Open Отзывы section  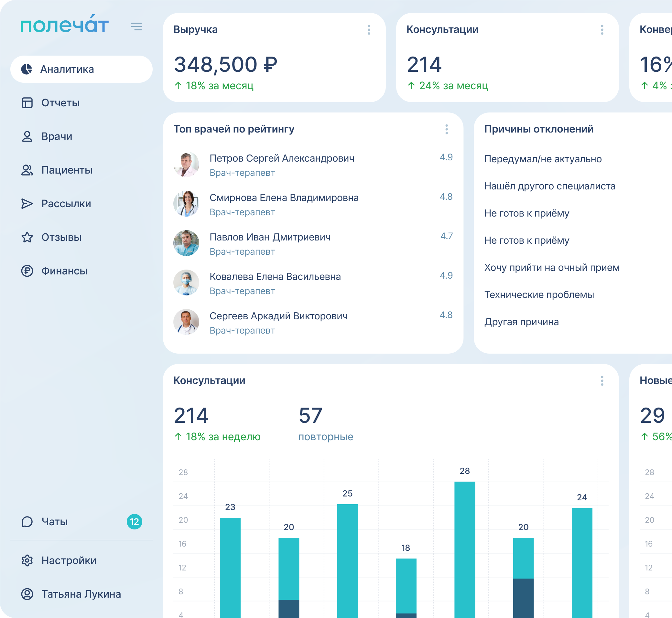tap(81, 237)
